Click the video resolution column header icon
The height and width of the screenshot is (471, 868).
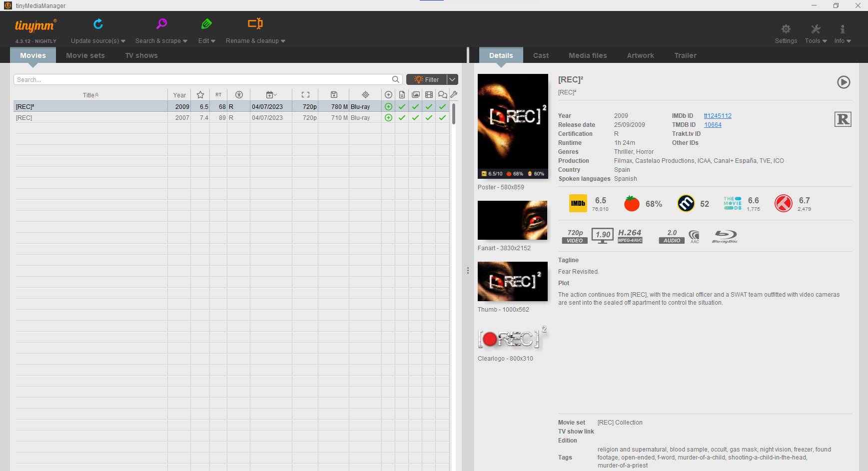(305, 95)
